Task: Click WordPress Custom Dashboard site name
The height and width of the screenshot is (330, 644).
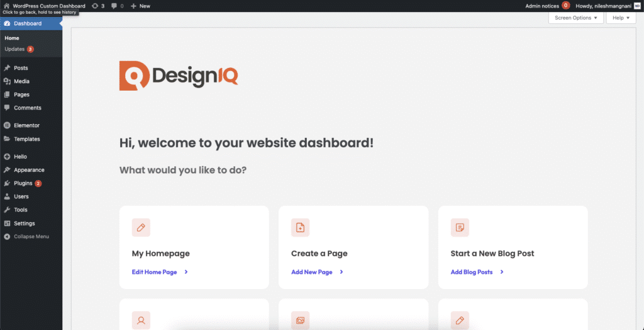Action: click(49, 6)
